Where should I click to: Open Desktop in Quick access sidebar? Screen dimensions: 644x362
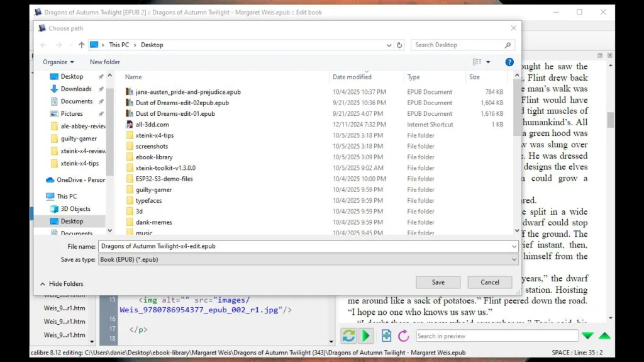point(72,77)
